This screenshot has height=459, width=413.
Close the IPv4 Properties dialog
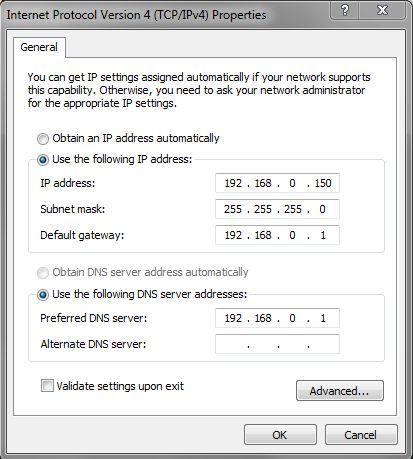[x=382, y=10]
